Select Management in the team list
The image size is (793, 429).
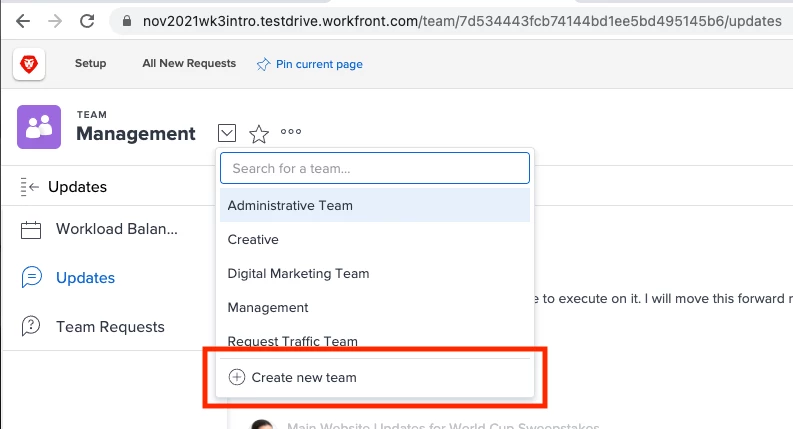[375, 308]
